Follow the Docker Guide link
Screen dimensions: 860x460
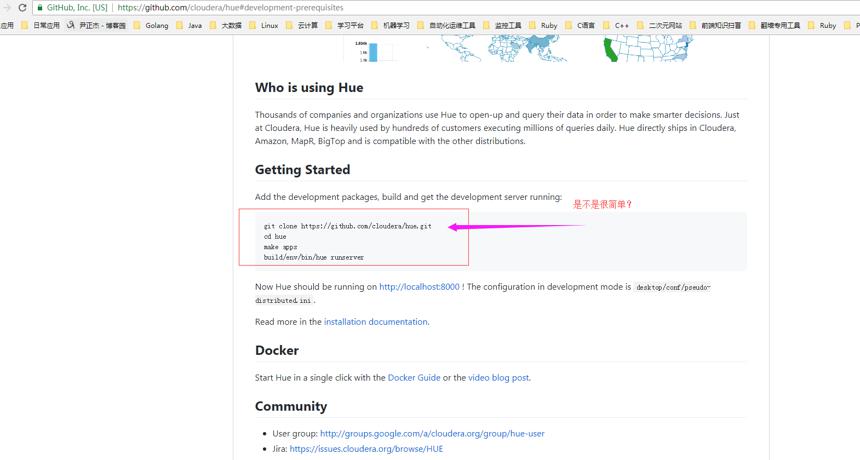tap(414, 378)
